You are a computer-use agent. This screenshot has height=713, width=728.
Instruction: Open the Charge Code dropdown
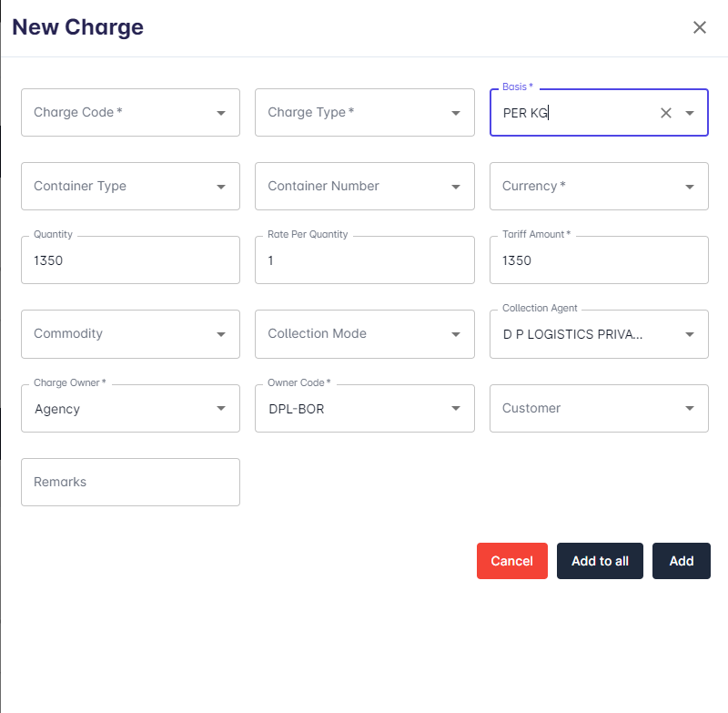pyautogui.click(x=221, y=113)
